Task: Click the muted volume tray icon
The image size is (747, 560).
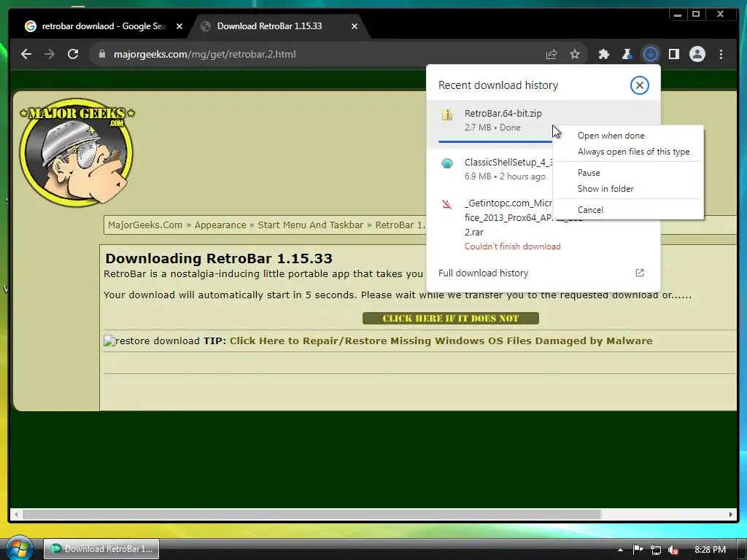Action: pos(673,550)
